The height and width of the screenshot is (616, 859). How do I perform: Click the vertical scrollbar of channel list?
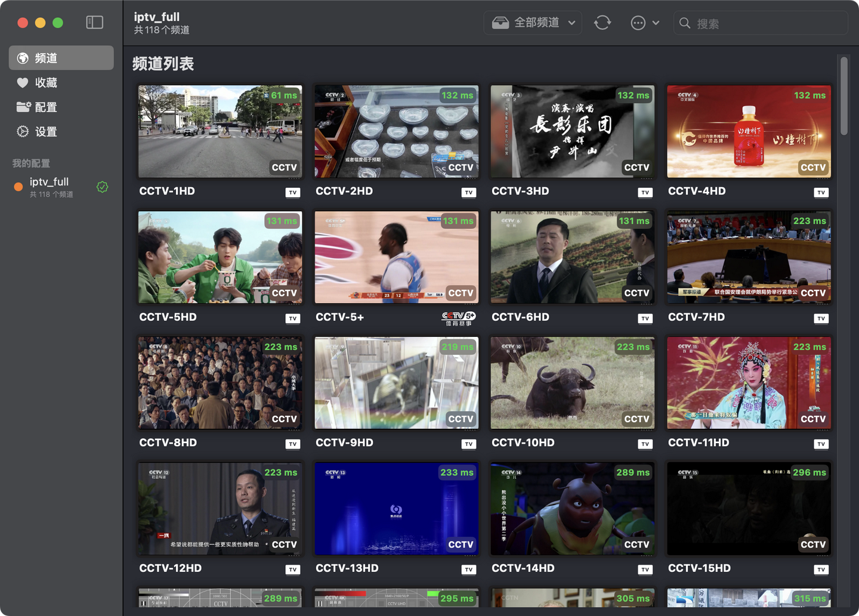(844, 95)
